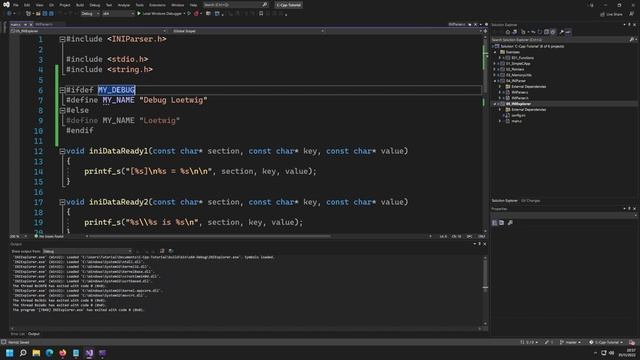Click Solution Explorer properties wrench icon
This screenshot has height=360, width=640.
[561, 32]
